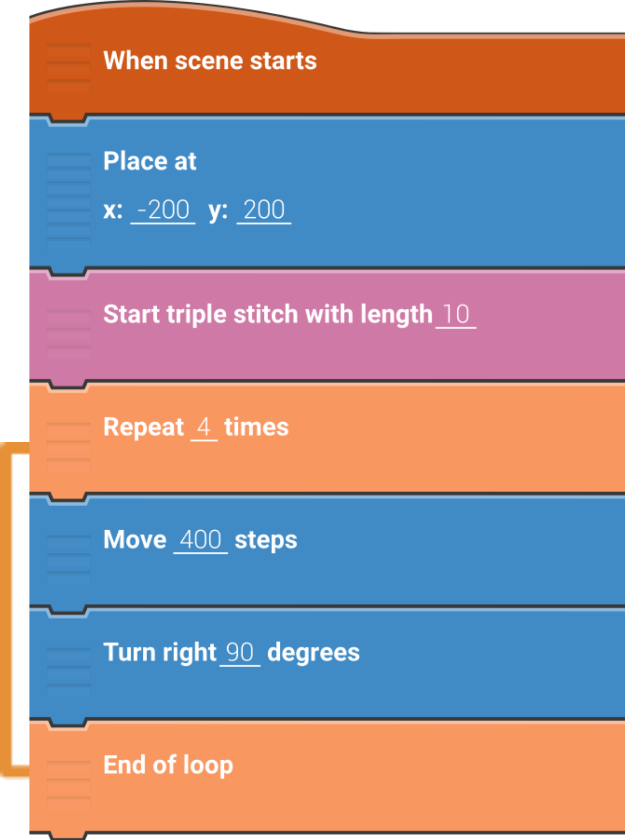Edit the turn angle value 90
This screenshot has height=840, width=625.
[x=240, y=653]
